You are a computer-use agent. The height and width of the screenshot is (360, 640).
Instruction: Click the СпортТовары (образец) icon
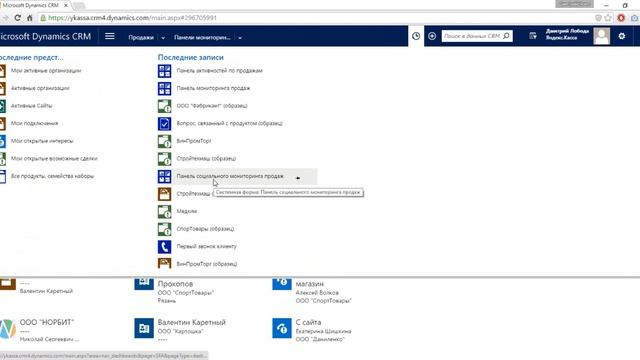click(164, 229)
